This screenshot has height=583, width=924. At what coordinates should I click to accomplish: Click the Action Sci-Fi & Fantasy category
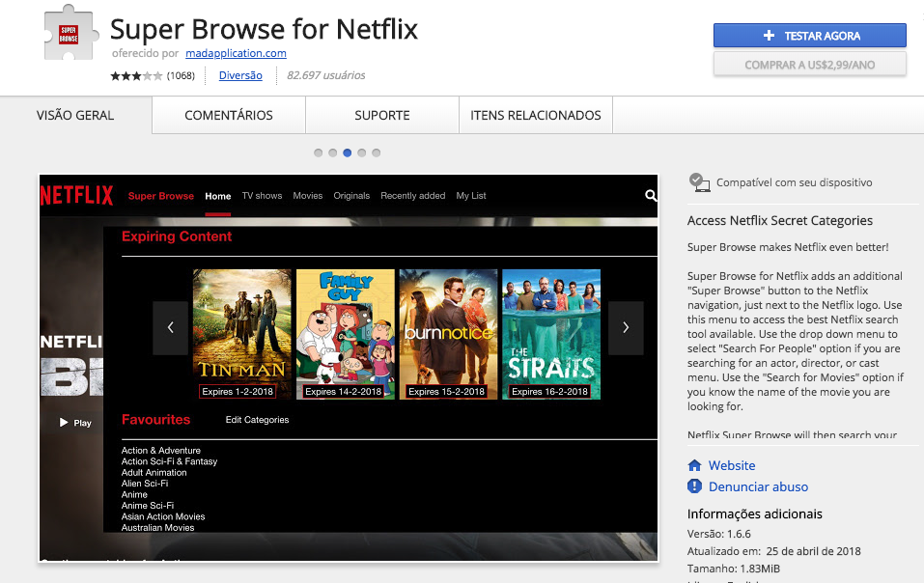169,461
